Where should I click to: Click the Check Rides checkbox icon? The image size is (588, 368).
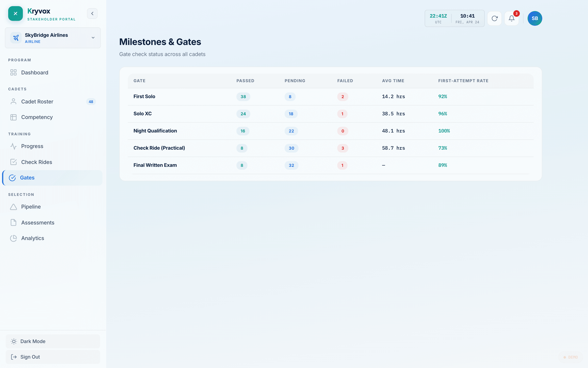point(13,162)
